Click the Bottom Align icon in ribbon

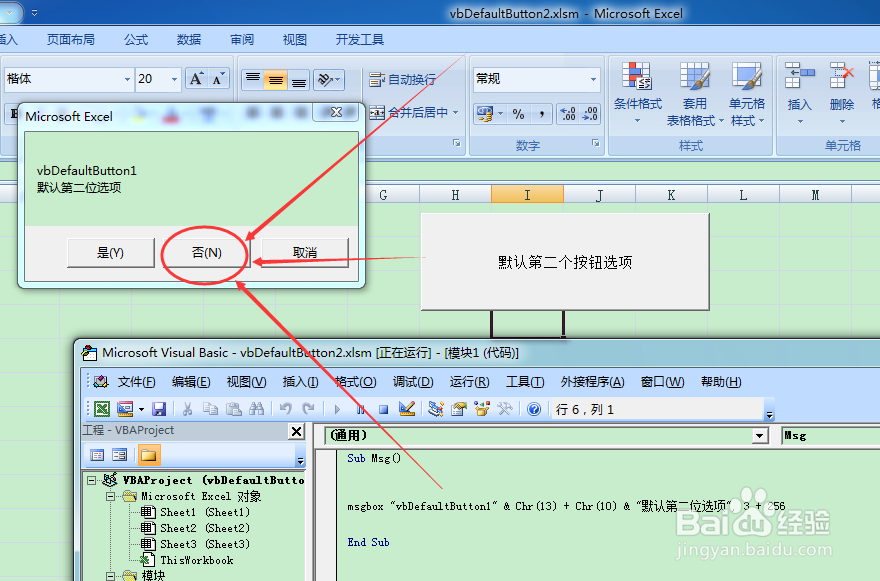[x=299, y=79]
